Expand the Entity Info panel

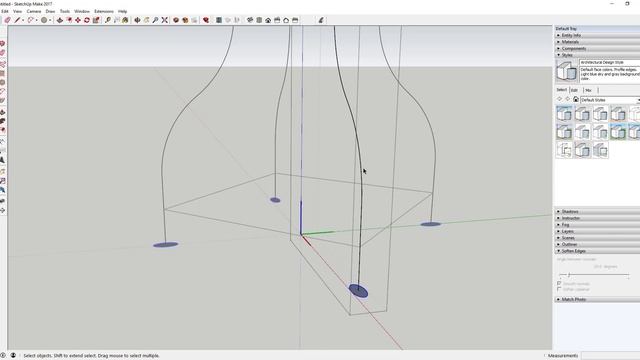[597, 36]
